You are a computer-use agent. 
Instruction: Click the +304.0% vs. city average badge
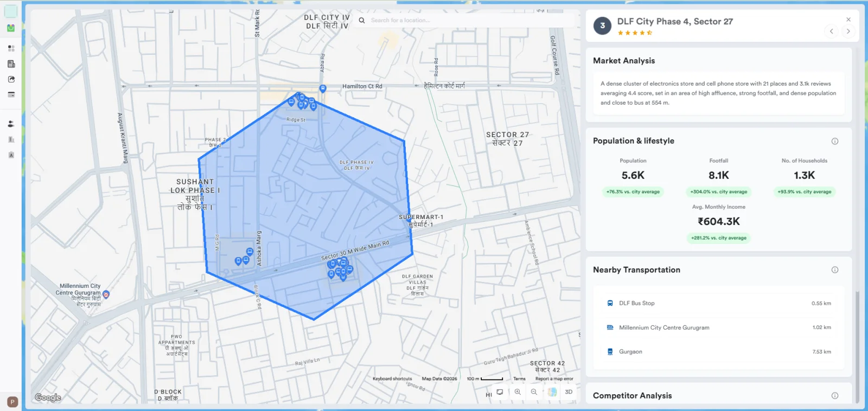(719, 192)
